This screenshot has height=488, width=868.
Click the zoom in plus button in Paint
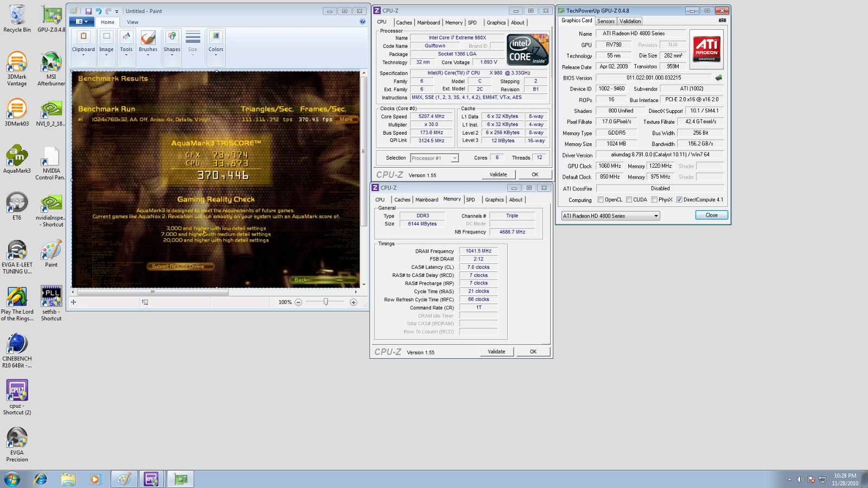click(354, 302)
